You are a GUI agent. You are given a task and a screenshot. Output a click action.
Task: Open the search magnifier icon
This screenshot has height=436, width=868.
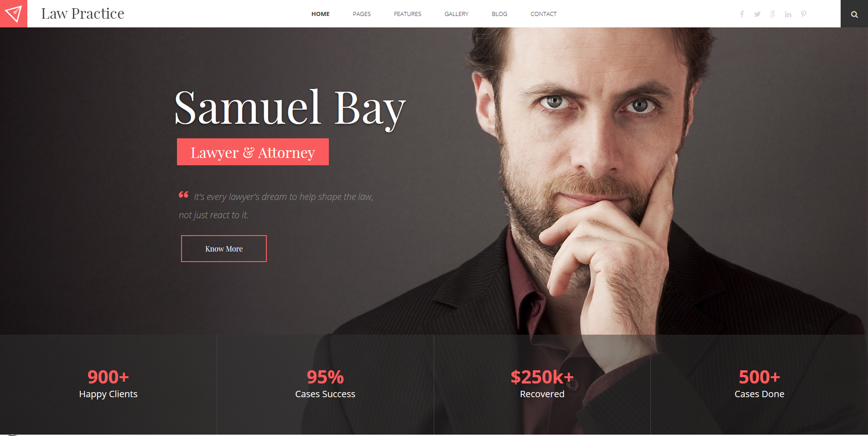click(854, 14)
